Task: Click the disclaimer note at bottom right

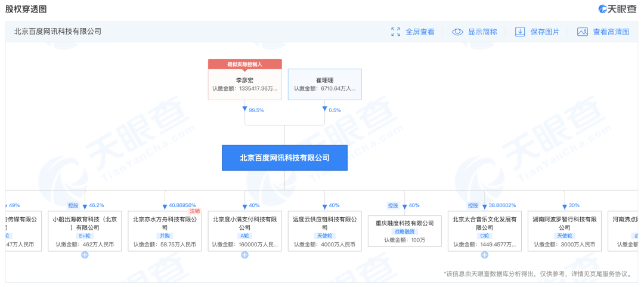Action: point(539,273)
